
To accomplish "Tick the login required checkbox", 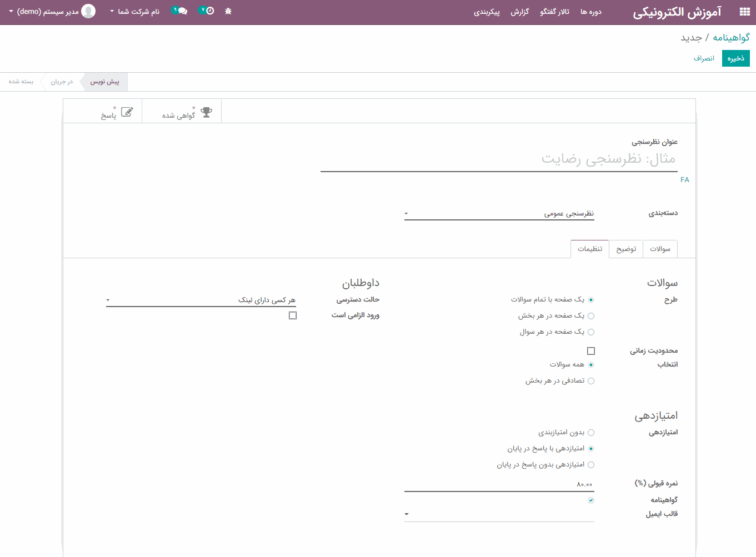I will click(293, 315).
